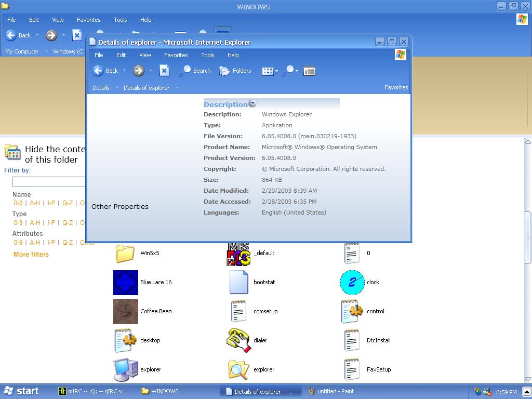Click the More filters link
Viewport: 532px width, 399px height.
(31, 255)
